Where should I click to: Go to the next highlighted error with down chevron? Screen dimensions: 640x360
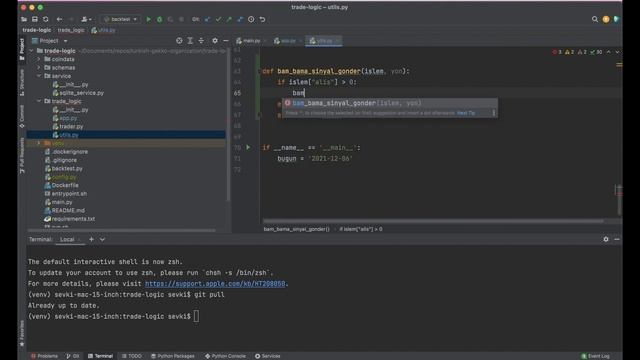click(617, 52)
